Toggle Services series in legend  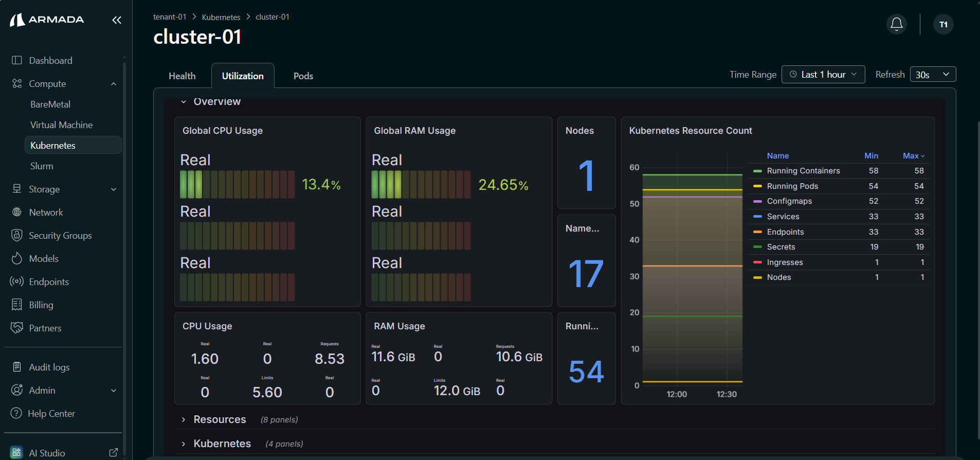(x=783, y=217)
